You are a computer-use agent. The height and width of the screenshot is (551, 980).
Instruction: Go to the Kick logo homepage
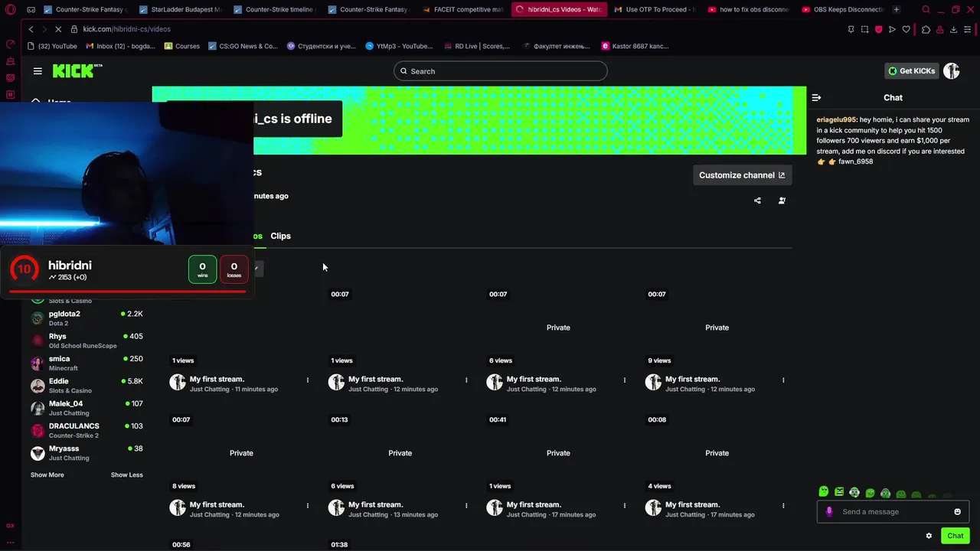pos(77,71)
